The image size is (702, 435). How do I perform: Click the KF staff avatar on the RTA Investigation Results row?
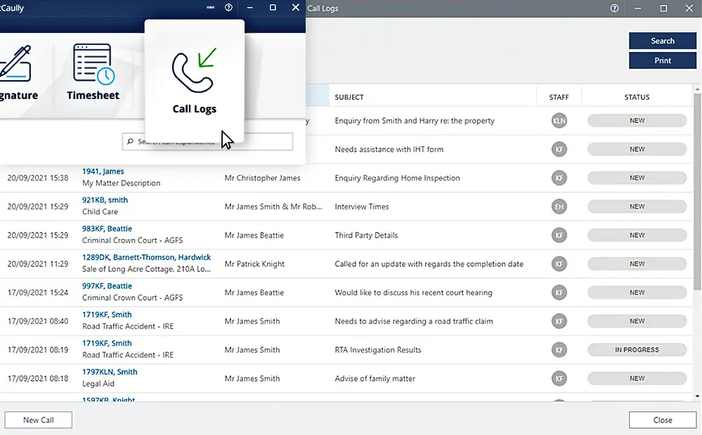(x=559, y=350)
